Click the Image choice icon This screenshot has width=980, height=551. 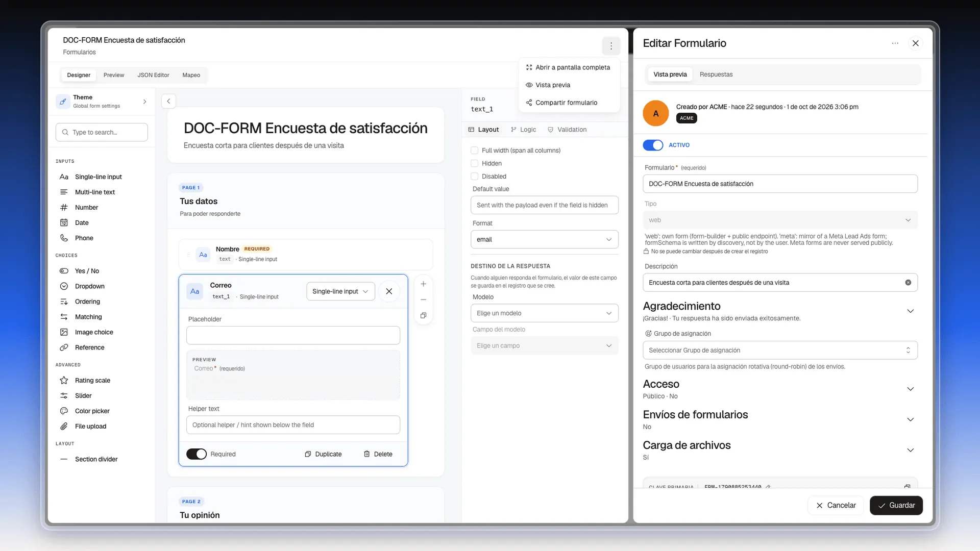click(64, 332)
